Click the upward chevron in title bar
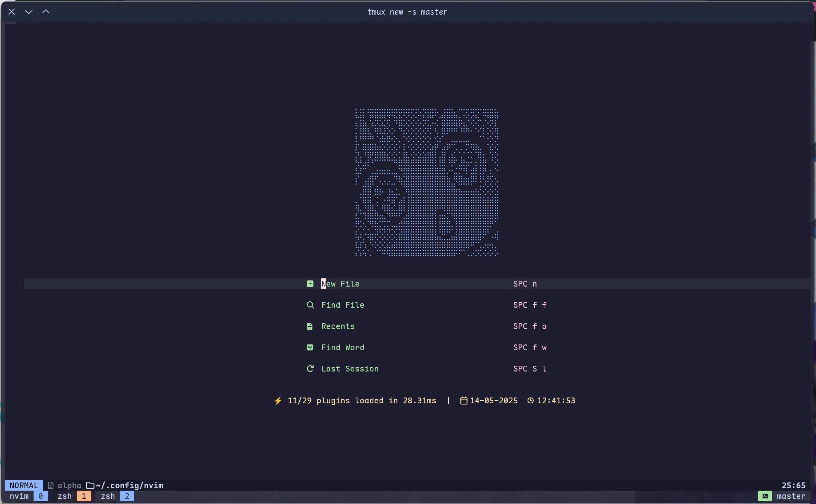This screenshot has height=504, width=816. click(x=46, y=12)
